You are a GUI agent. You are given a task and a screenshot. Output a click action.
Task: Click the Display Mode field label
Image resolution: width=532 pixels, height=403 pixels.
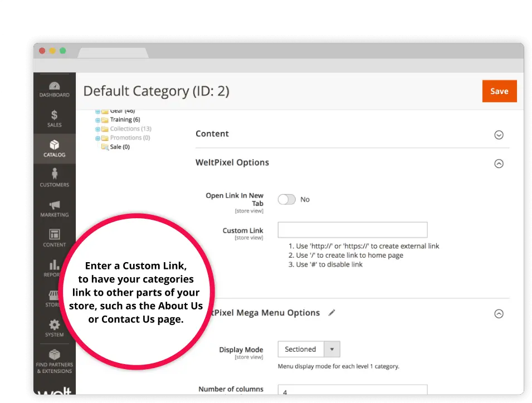241,350
